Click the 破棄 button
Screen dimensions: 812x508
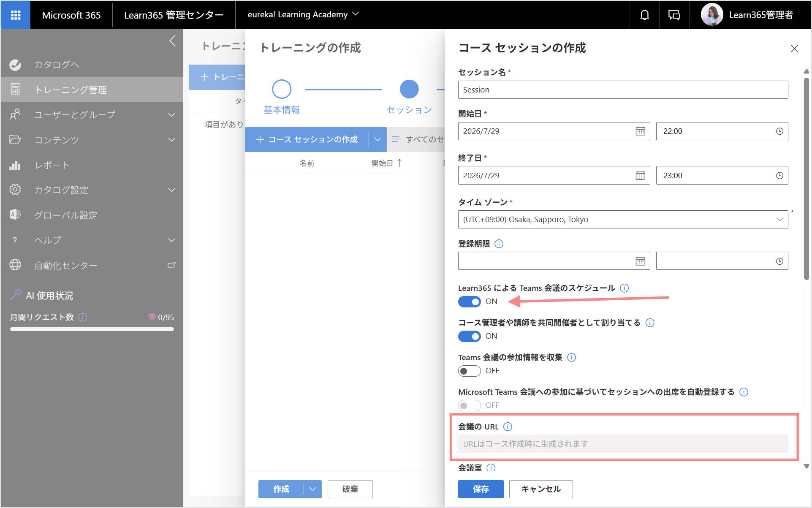(350, 489)
